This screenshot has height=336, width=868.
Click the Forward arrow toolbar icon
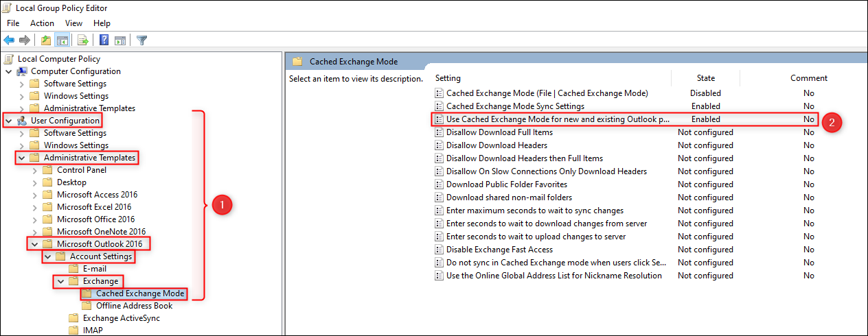tap(25, 40)
